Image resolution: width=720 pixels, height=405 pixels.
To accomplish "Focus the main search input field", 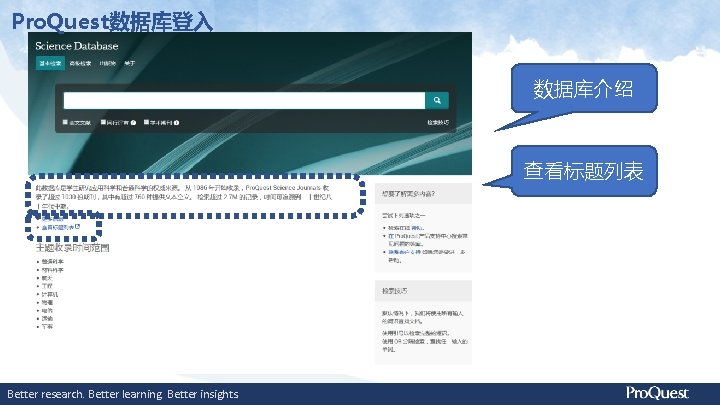I will [x=244, y=100].
